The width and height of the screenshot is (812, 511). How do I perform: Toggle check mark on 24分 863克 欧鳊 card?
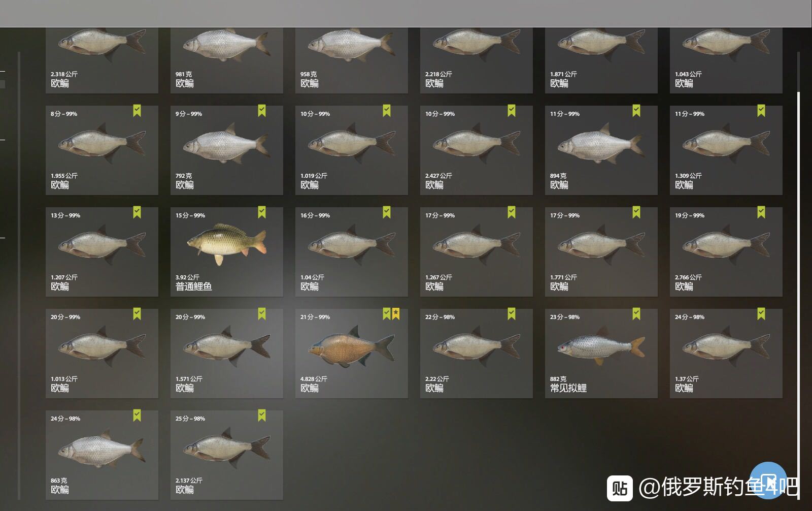[137, 416]
